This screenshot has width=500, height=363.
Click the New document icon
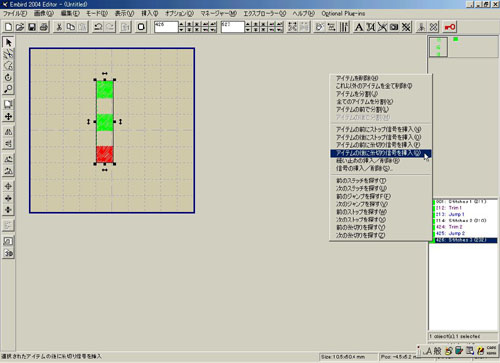coord(9,27)
